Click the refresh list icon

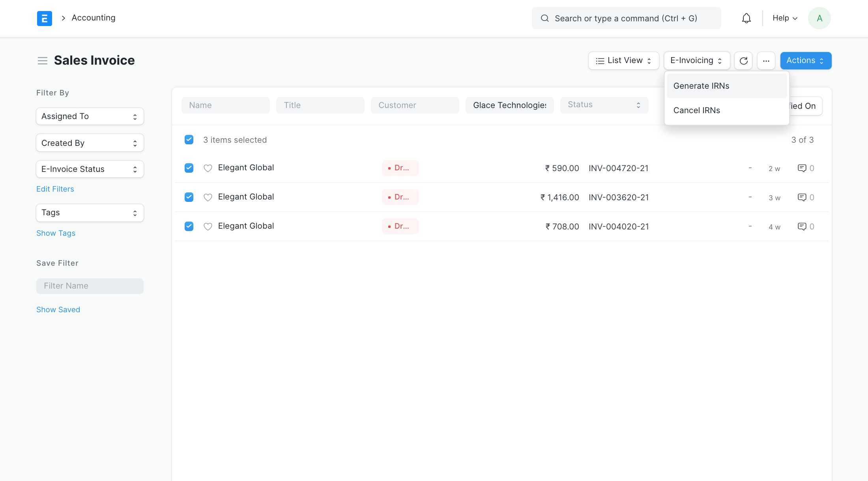coord(743,61)
